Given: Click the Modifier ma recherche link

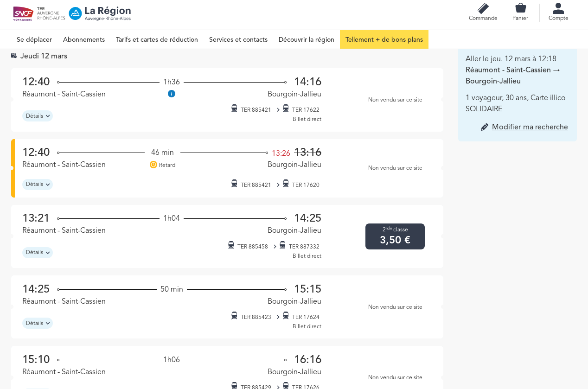Looking at the screenshot, I should click(x=530, y=127).
